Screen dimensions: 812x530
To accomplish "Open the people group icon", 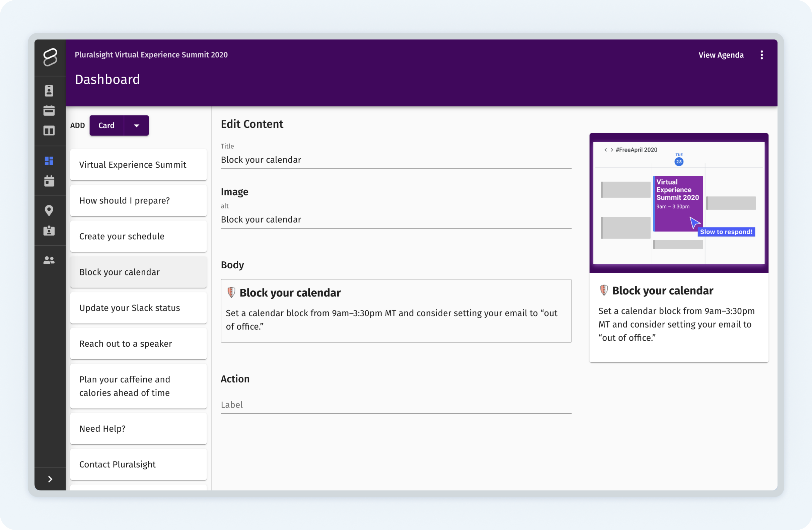I will tap(49, 260).
